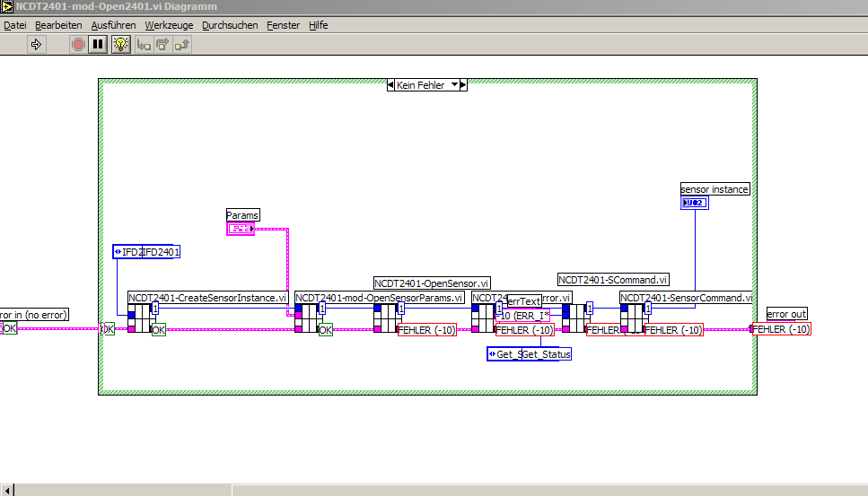Click the error out label
Image resolution: width=868 pixels, height=496 pixels.
(786, 314)
